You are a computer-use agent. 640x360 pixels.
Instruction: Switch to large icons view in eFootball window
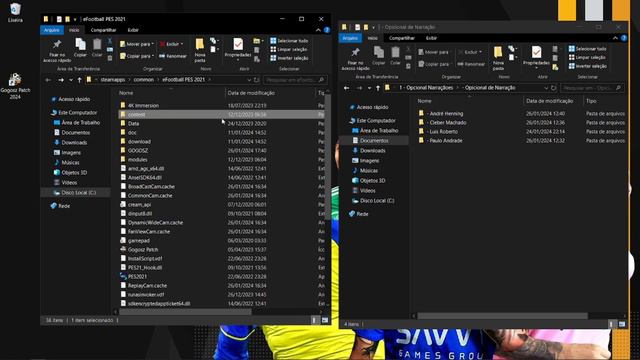[x=325, y=320]
